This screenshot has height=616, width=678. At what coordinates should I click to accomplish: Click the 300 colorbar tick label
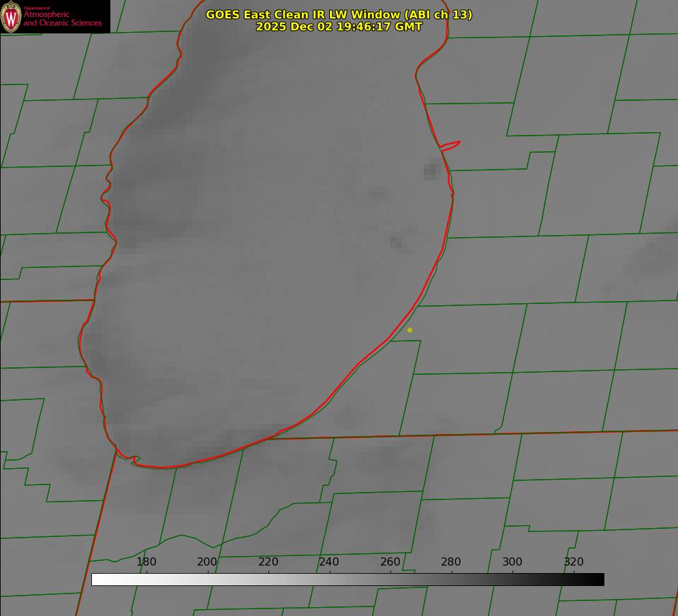512,562
